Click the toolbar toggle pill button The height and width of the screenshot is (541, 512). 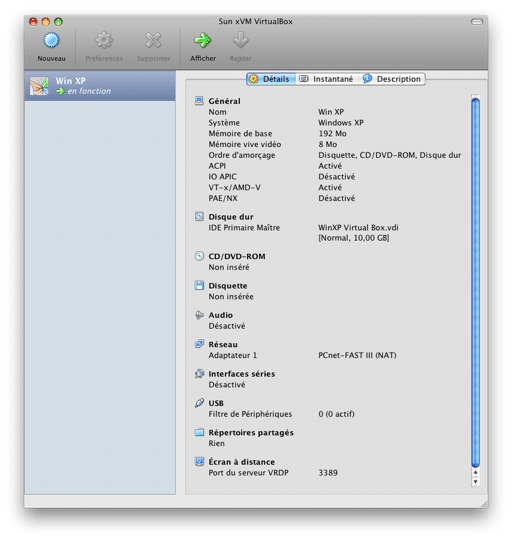tap(476, 22)
